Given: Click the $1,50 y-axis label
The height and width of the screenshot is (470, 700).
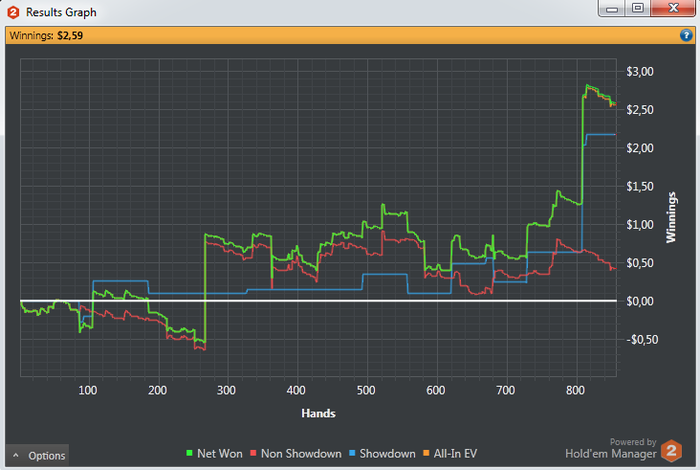Looking at the screenshot, I should click(x=639, y=186).
